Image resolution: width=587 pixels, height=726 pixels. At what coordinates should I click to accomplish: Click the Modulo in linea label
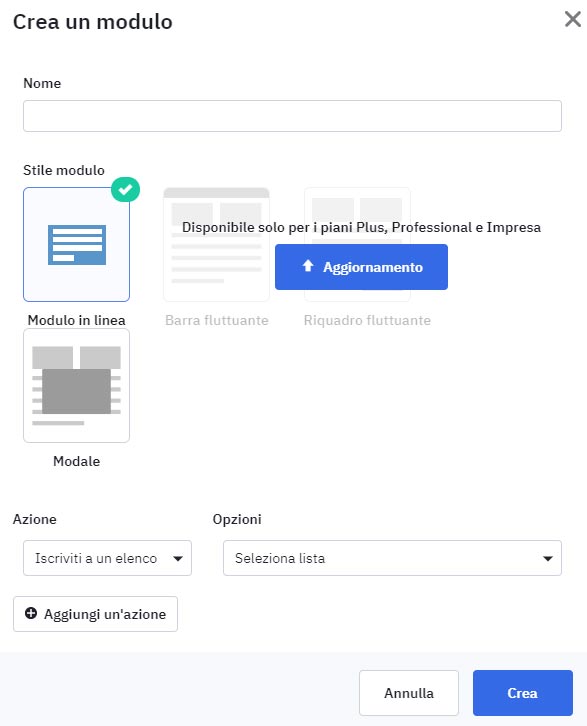coord(76,320)
